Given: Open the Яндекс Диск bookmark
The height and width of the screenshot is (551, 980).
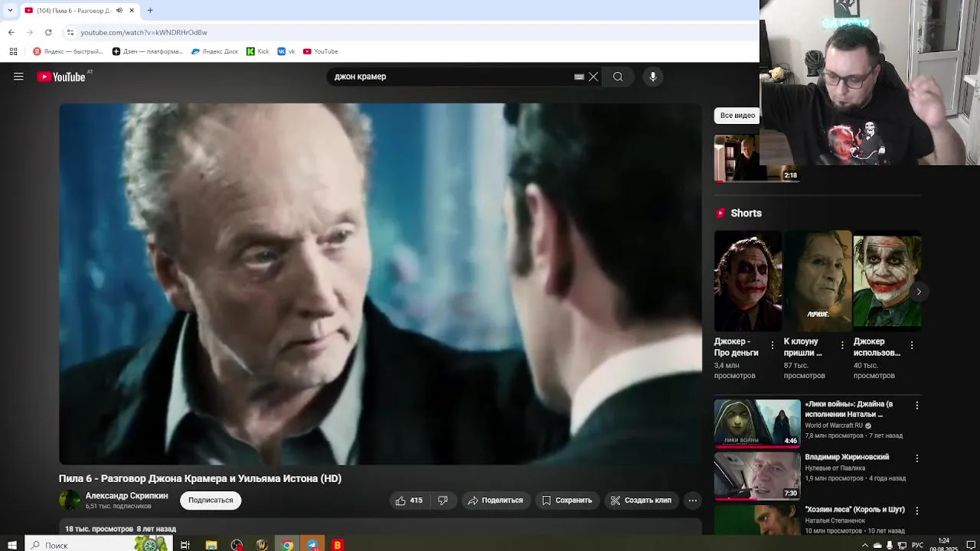Looking at the screenshot, I should [x=214, y=51].
